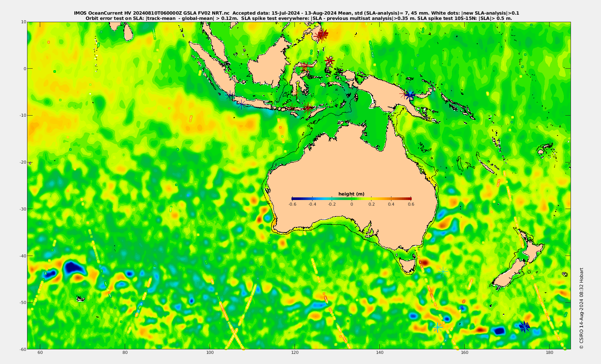Screen dimensions: 601x364
Task: Click the red star marker on northern Sulawesi
Action: [x=305, y=67]
